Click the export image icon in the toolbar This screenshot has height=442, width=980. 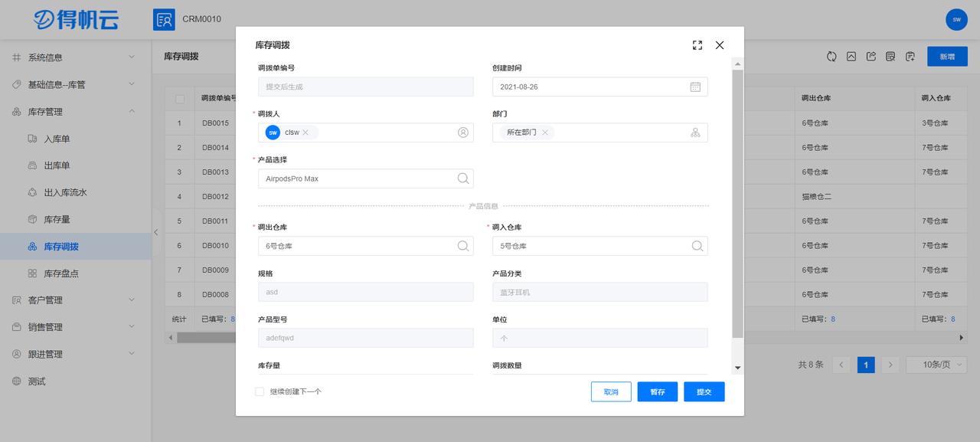[x=851, y=57]
